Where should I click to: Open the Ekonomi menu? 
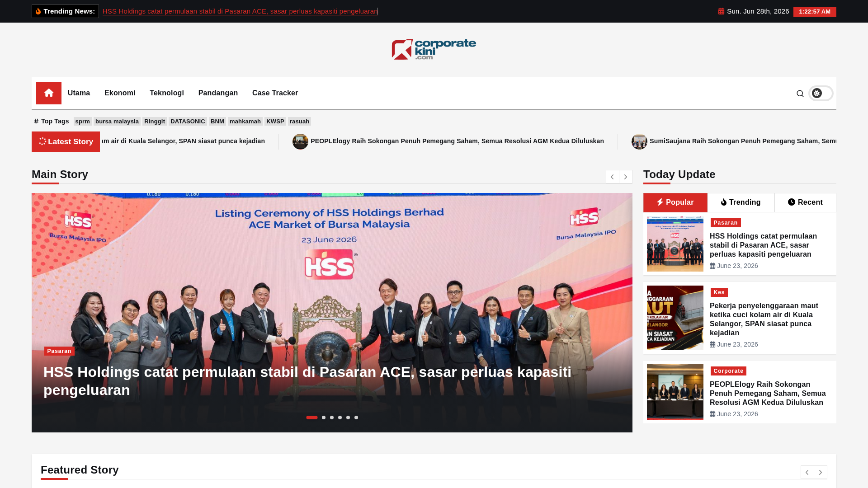(x=120, y=93)
